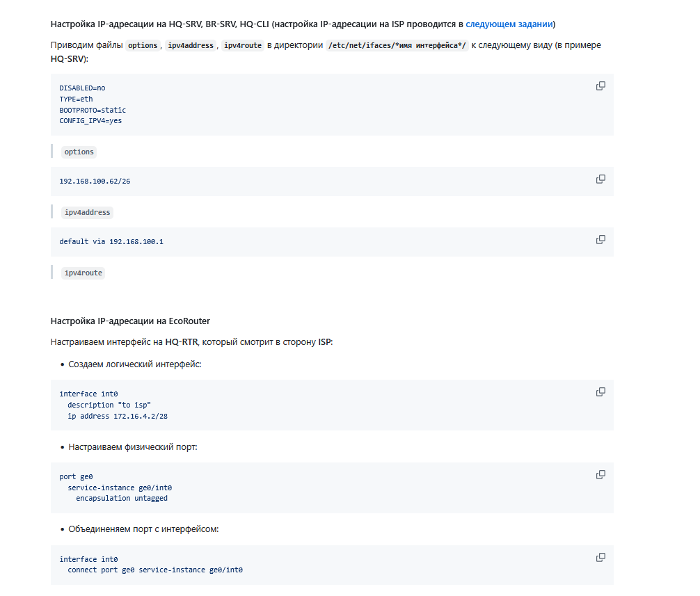Click the bullet "Создаем логический интерфейс"
Screen dimensions: 700x596
pos(135,364)
